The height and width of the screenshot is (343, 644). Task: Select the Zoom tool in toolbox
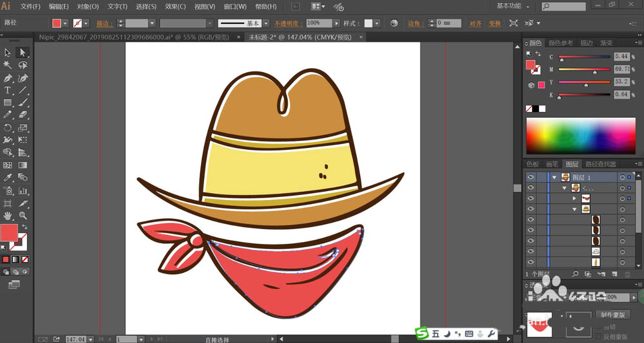(23, 215)
